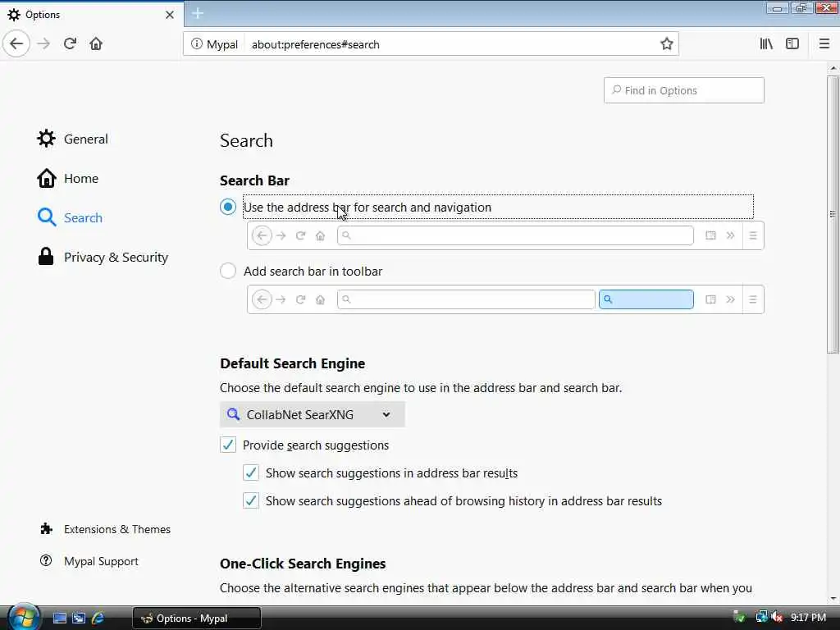Open the hamburger application menu
This screenshot has width=840, height=630.
pos(824,44)
